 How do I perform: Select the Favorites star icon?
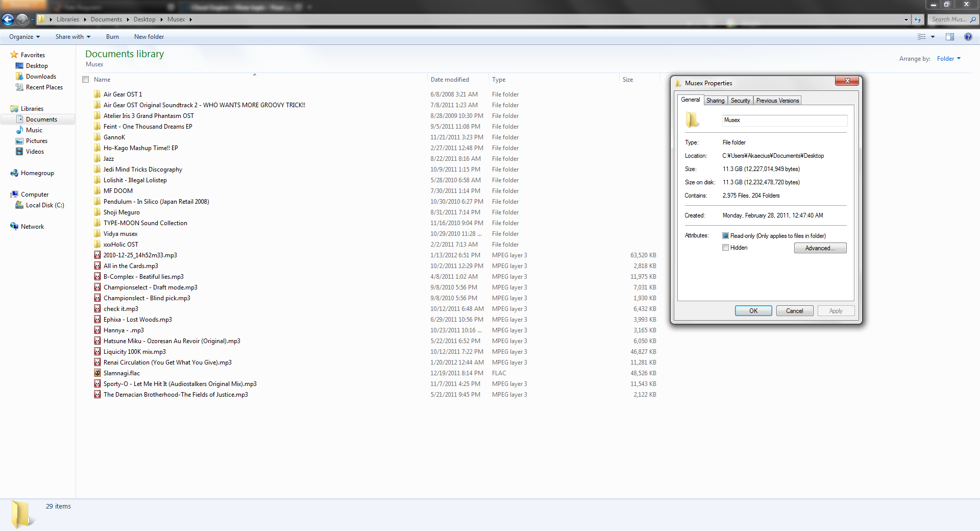(x=14, y=55)
